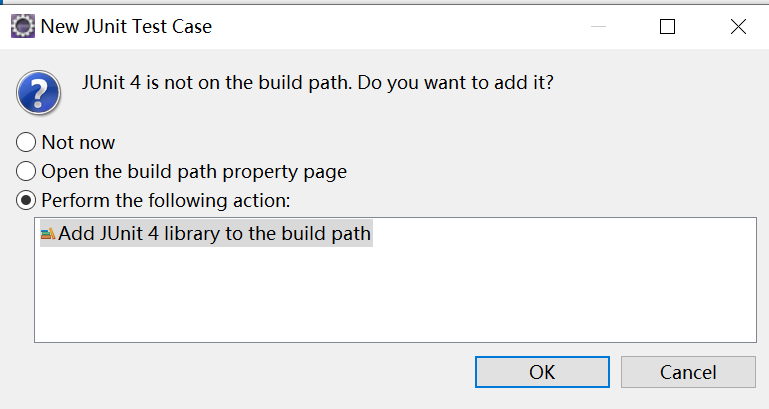Image resolution: width=769 pixels, height=409 pixels.
Task: Click the blue question mark icon
Action: coord(37,93)
